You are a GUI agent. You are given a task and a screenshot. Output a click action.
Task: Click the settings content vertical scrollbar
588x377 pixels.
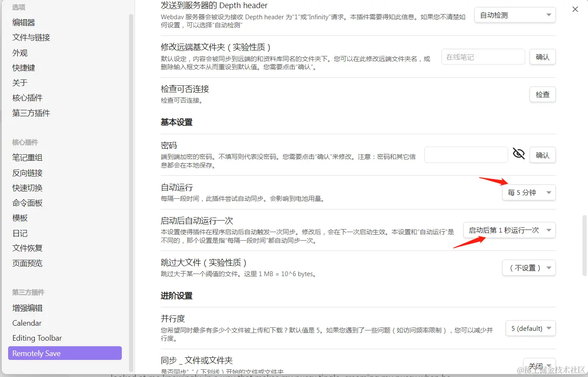click(585, 245)
